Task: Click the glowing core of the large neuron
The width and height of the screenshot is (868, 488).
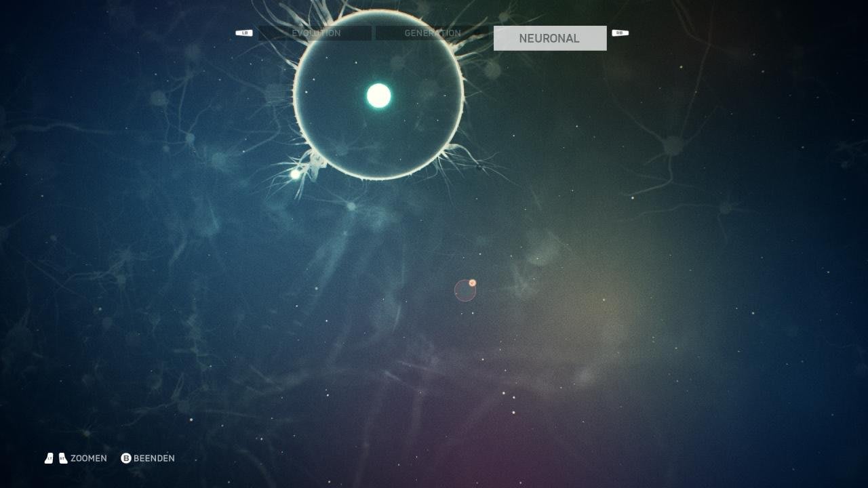Action: pyautogui.click(x=378, y=96)
